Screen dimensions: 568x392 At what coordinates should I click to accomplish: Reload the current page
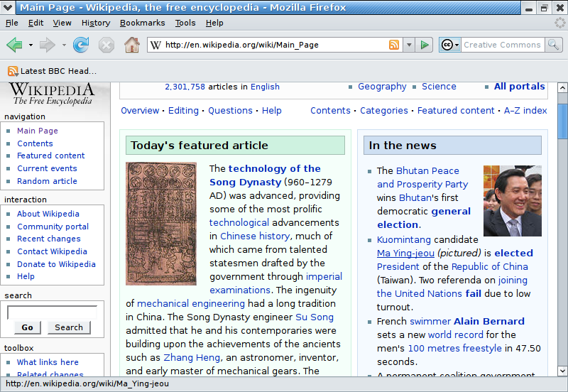pyautogui.click(x=81, y=45)
